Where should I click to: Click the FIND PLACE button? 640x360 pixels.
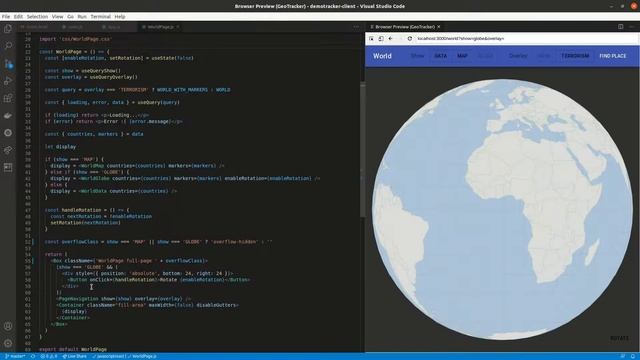[x=613, y=56]
